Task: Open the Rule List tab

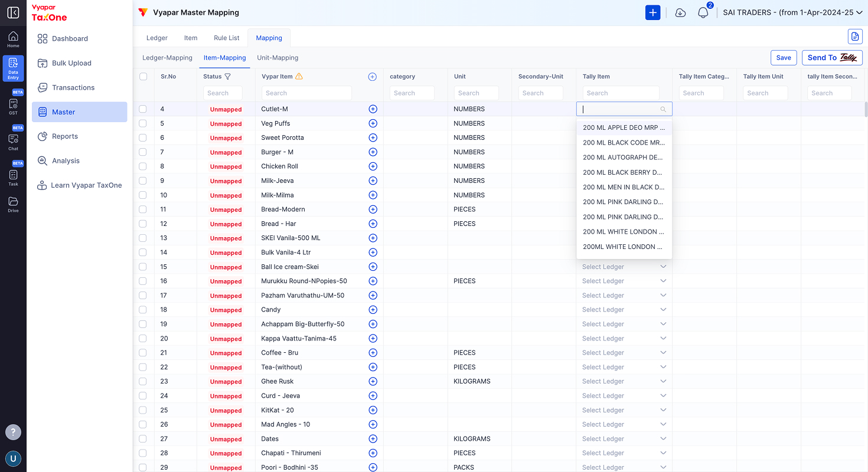Action: click(227, 38)
